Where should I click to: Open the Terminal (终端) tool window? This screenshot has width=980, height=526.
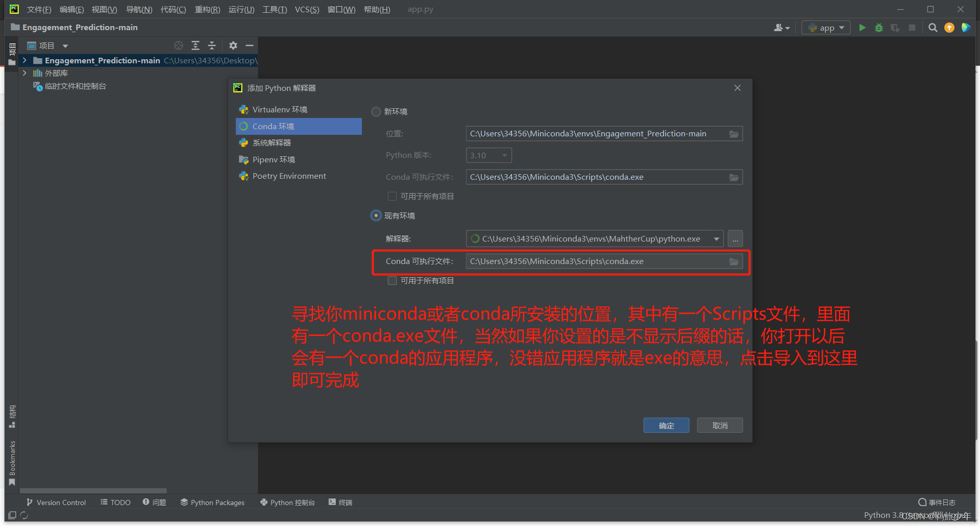pyautogui.click(x=340, y=503)
